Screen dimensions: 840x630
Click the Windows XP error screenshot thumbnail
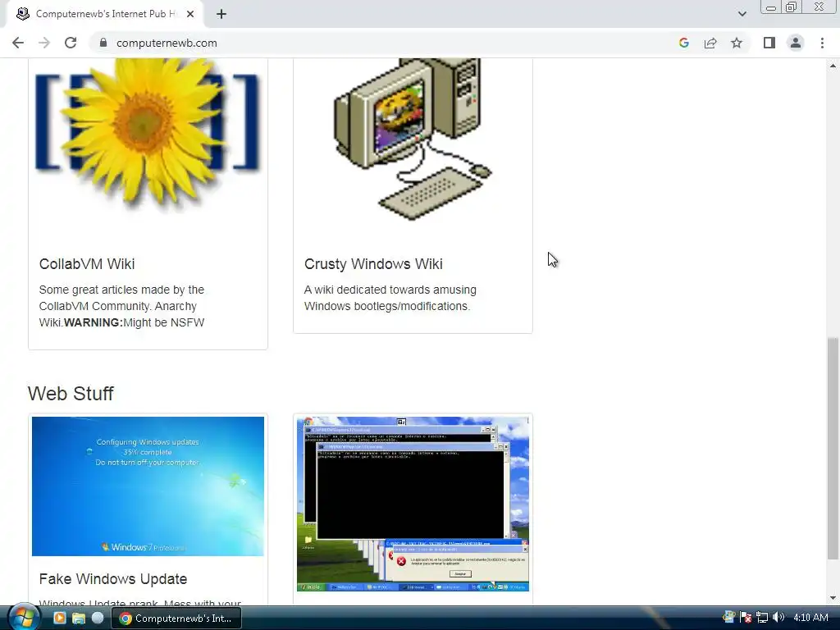413,504
